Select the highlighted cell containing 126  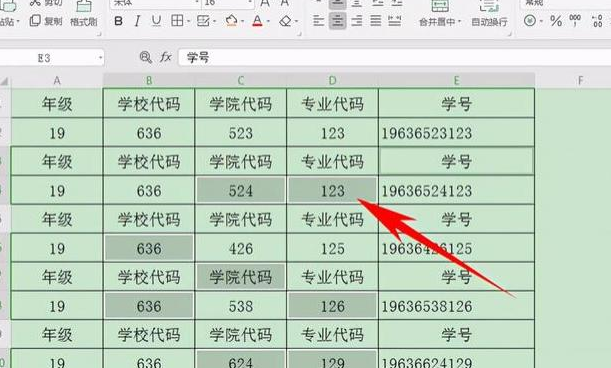tap(332, 306)
